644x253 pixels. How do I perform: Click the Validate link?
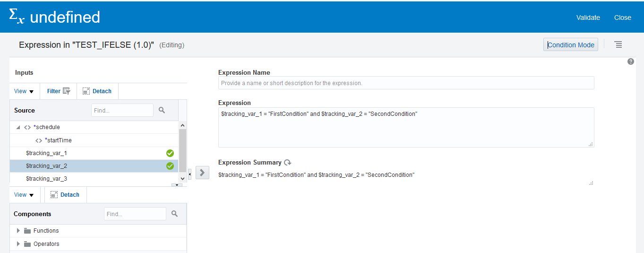tap(588, 17)
